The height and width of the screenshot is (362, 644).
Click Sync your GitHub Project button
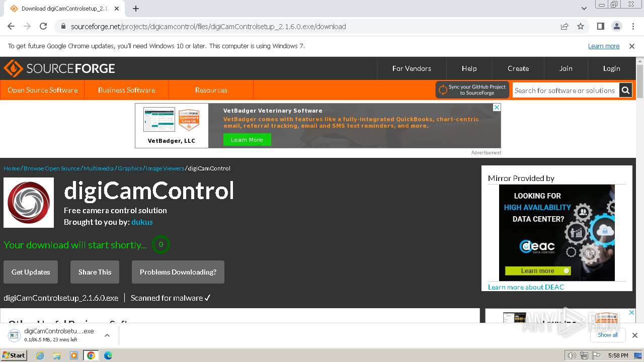(x=472, y=90)
